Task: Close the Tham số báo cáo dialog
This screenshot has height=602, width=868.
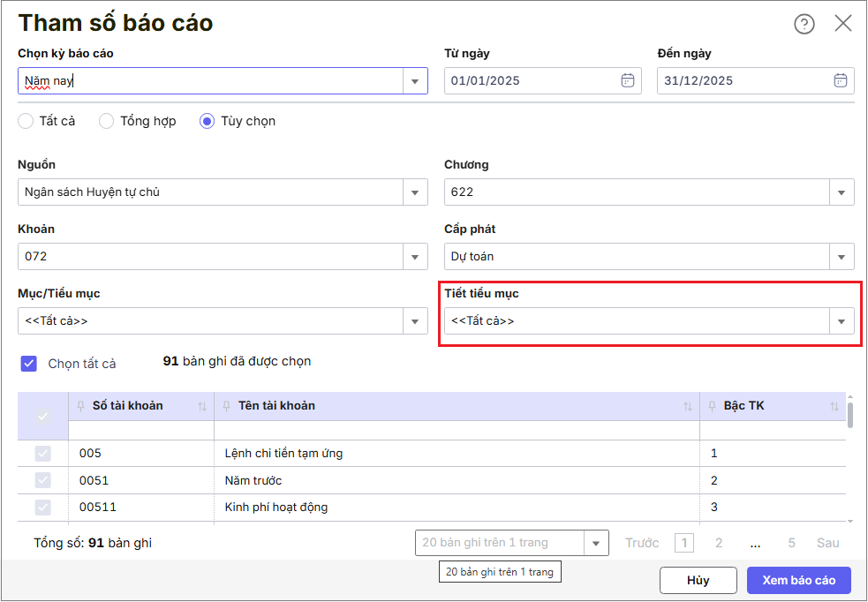Action: click(843, 23)
